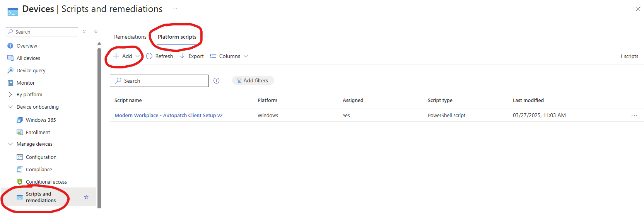Click the 03/27/2025, 11:03 AM cell
644x213 pixels.
(539, 115)
